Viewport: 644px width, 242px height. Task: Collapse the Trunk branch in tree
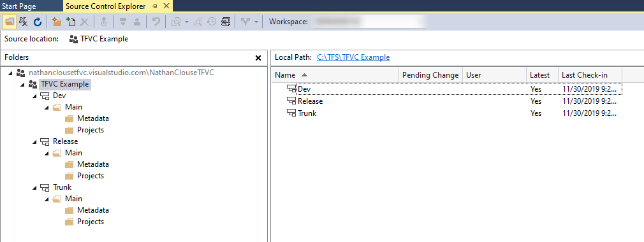pyautogui.click(x=34, y=187)
